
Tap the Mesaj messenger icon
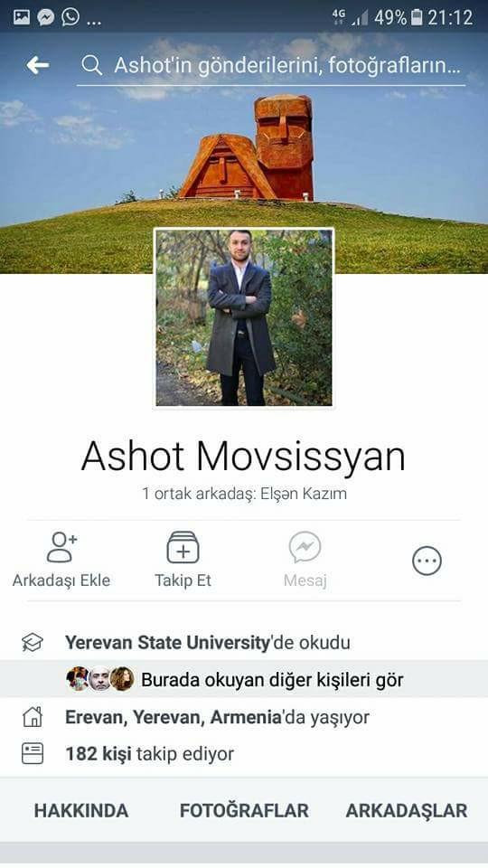[305, 547]
